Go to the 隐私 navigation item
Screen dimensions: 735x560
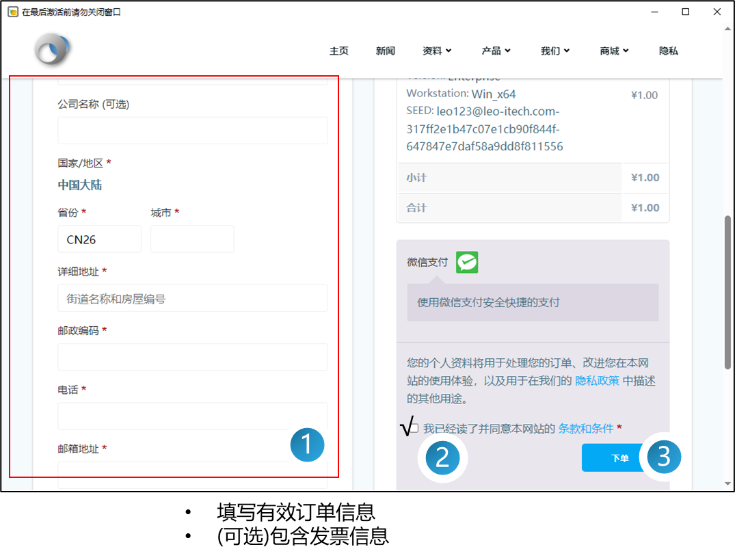click(668, 51)
